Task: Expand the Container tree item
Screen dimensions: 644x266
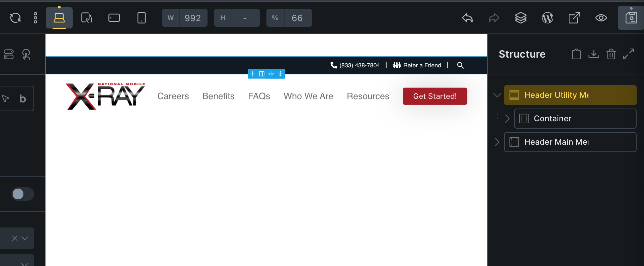Action: [507, 119]
